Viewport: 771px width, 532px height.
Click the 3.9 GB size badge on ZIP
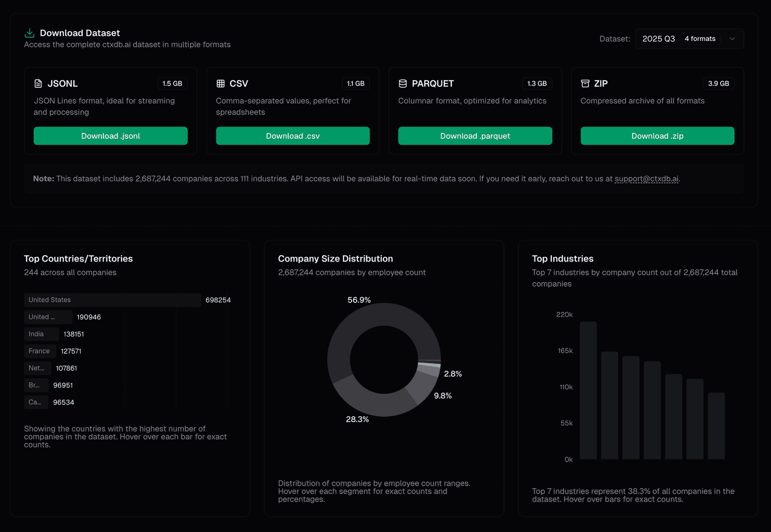point(718,84)
